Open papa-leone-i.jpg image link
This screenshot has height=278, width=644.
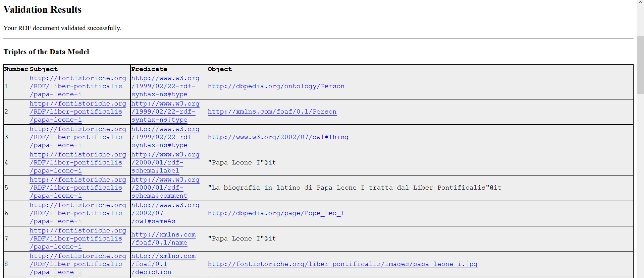[x=342, y=264]
